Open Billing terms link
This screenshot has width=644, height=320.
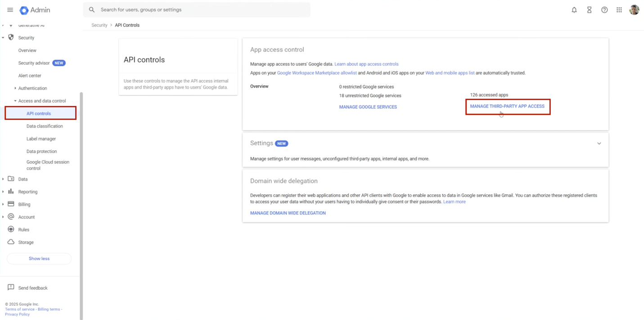49,309
